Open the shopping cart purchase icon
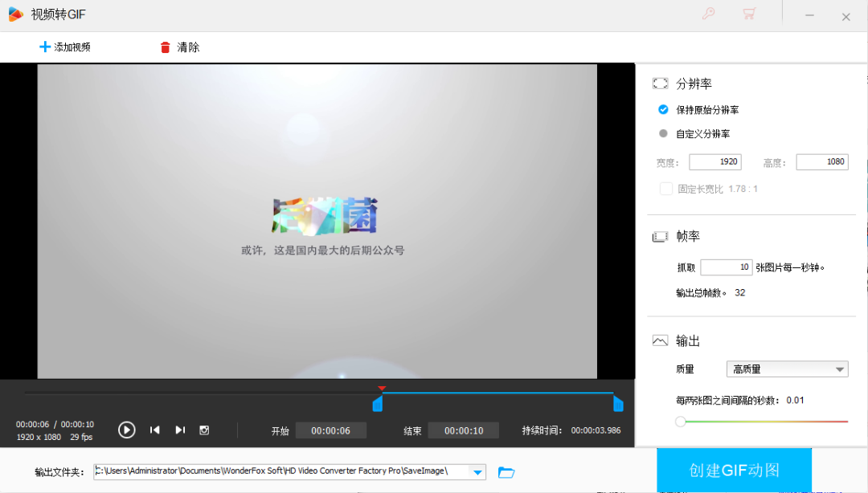 click(749, 14)
